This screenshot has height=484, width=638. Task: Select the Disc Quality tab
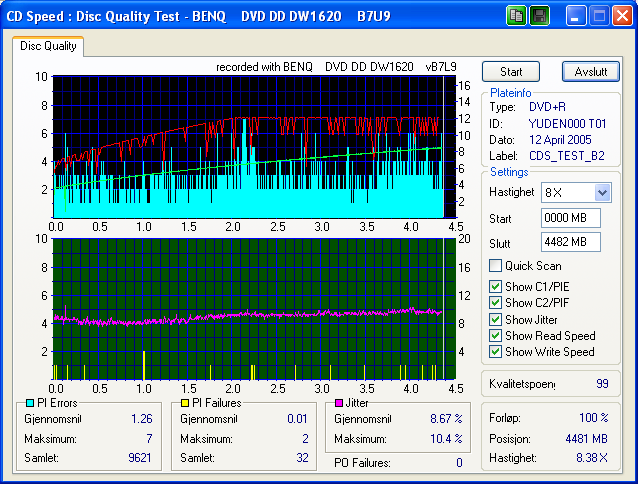tap(49, 46)
